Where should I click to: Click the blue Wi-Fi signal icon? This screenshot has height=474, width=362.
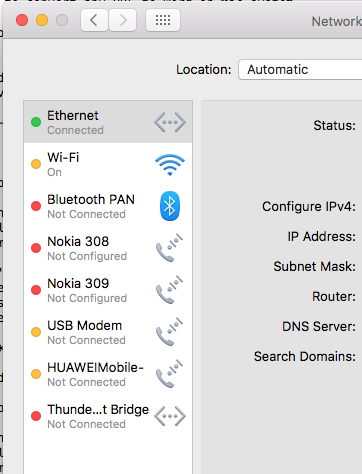170,164
